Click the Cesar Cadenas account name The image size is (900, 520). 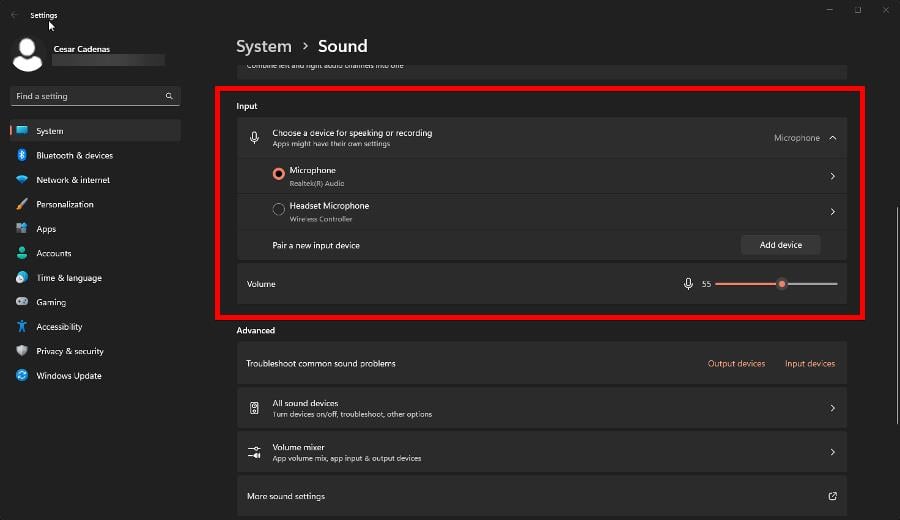82,49
